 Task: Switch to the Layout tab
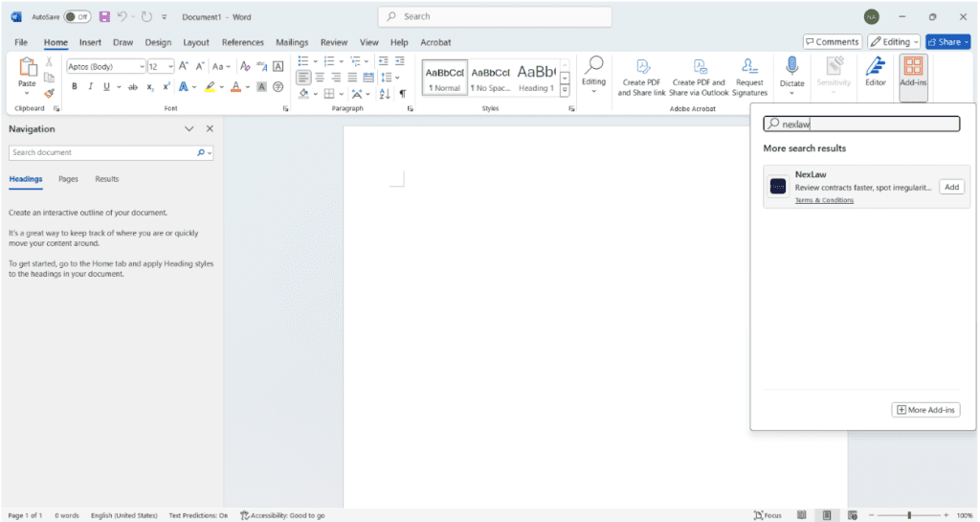coord(195,42)
